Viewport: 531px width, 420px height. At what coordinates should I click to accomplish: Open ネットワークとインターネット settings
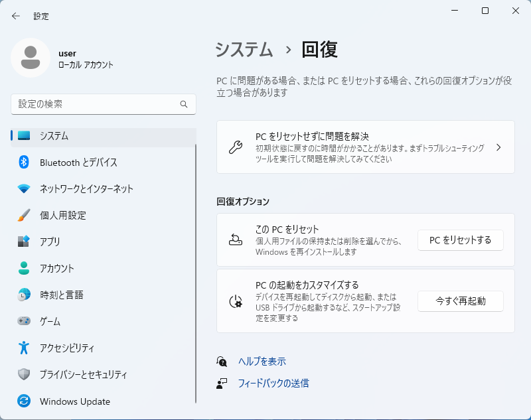(104, 189)
